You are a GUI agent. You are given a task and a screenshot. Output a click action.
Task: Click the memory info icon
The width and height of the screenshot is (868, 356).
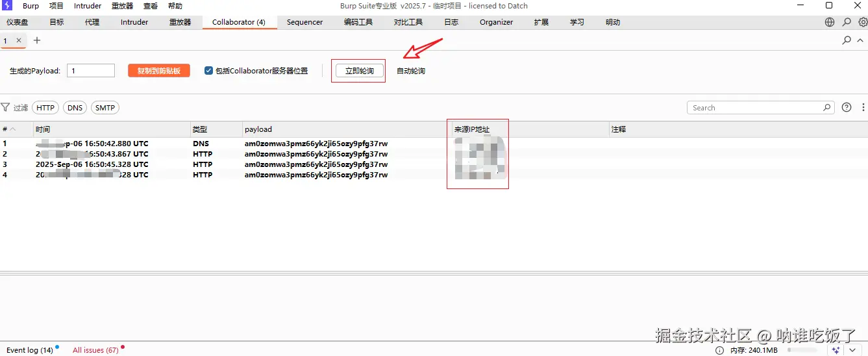(x=719, y=350)
